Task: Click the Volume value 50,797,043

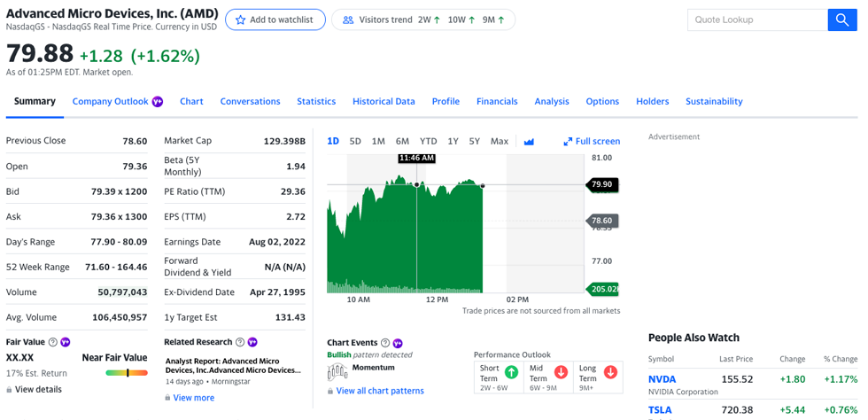Action: (122, 292)
